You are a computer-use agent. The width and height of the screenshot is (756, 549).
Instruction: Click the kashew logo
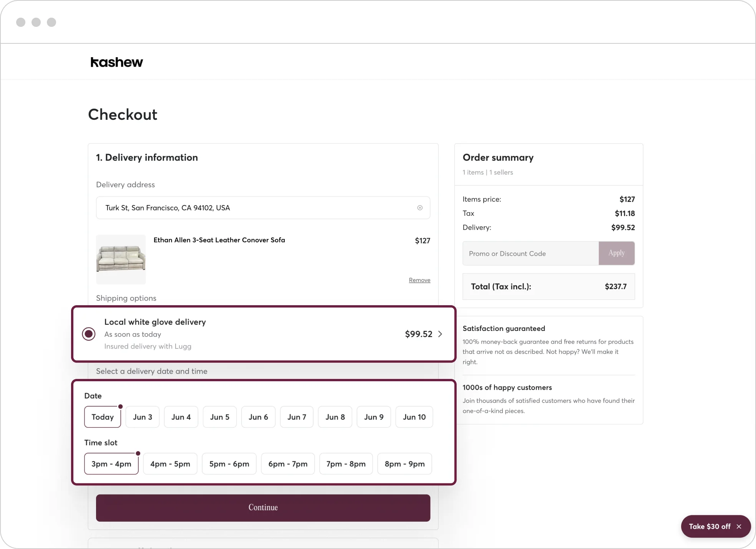click(x=116, y=62)
